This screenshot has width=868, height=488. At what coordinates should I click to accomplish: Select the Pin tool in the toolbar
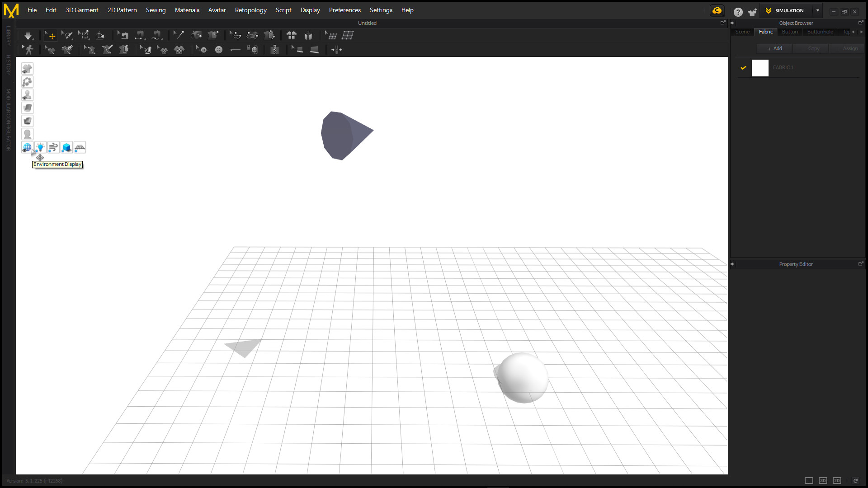179,35
